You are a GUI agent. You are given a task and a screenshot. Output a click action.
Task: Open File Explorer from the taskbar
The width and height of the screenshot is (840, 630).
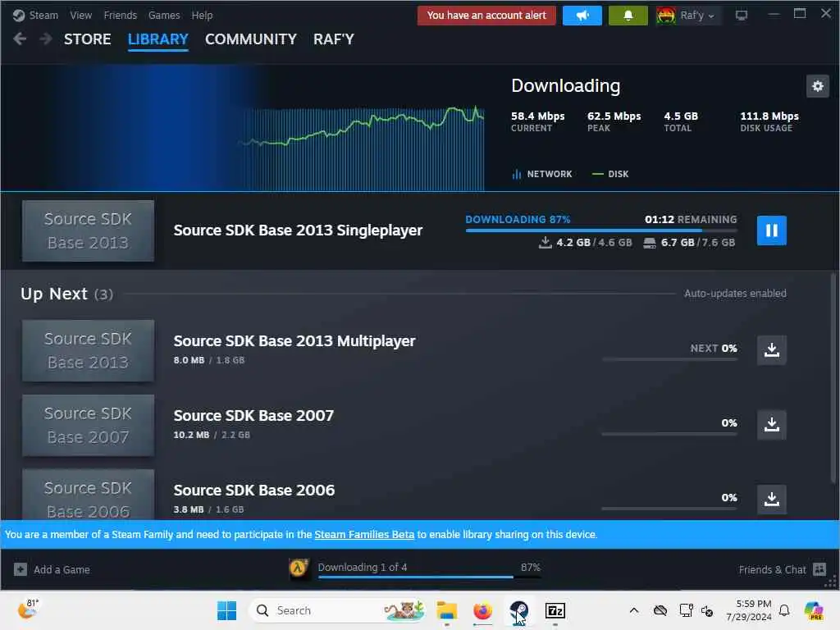pyautogui.click(x=446, y=610)
